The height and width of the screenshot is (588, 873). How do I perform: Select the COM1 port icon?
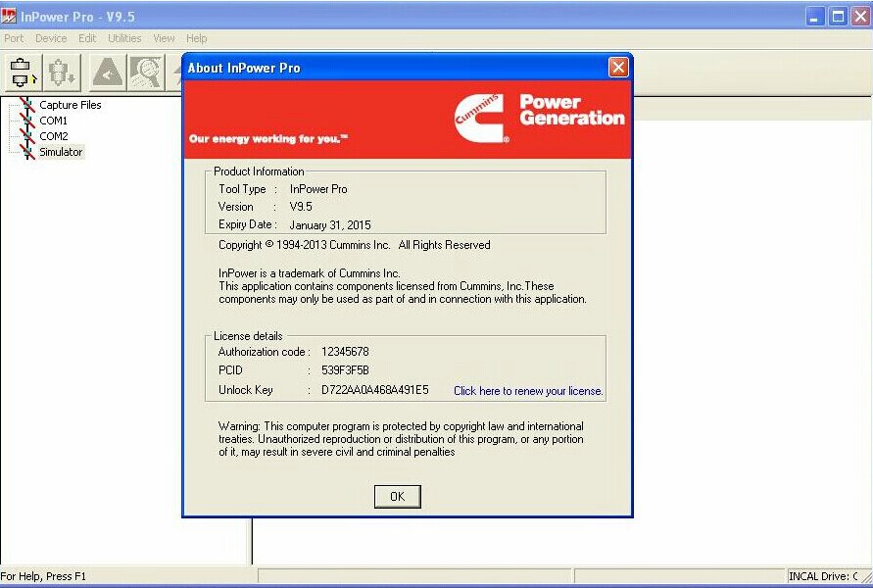(26, 120)
